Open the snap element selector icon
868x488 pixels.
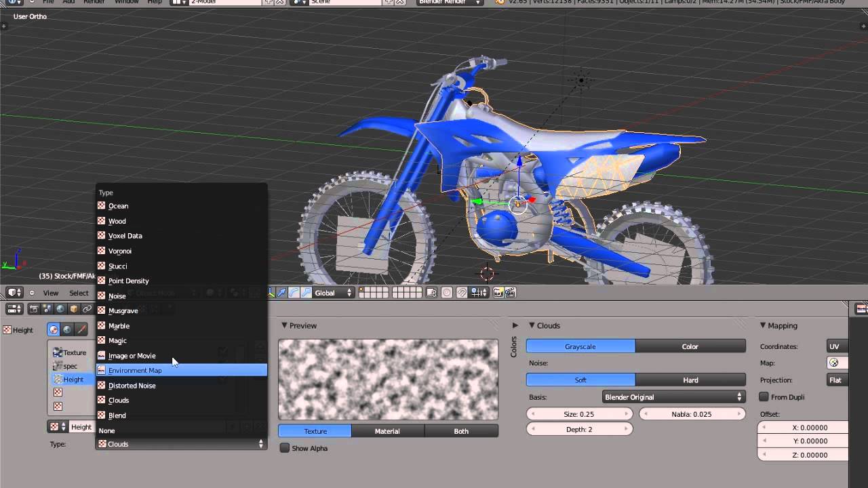tap(479, 293)
